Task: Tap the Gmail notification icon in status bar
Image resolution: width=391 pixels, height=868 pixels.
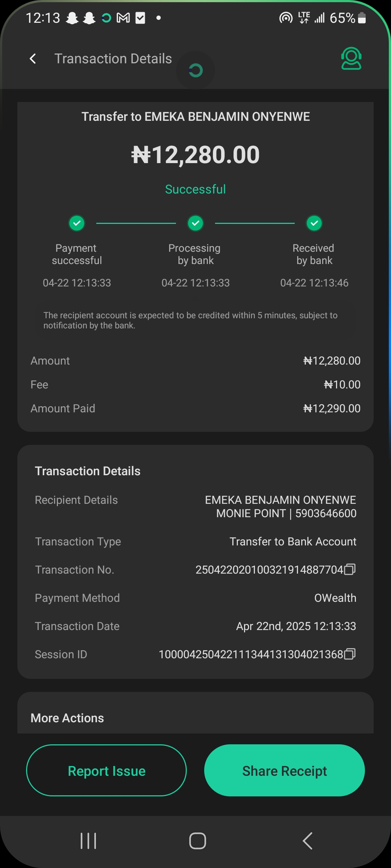Action: tap(123, 18)
